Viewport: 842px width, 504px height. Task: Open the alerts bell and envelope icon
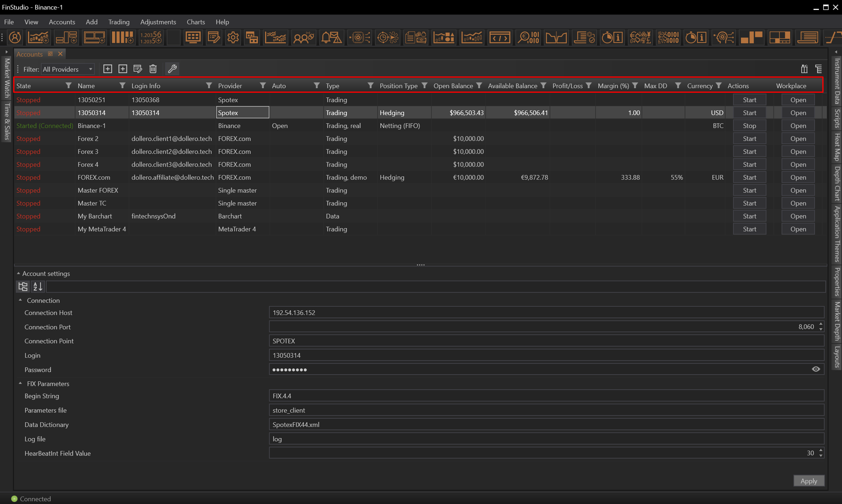[331, 37]
